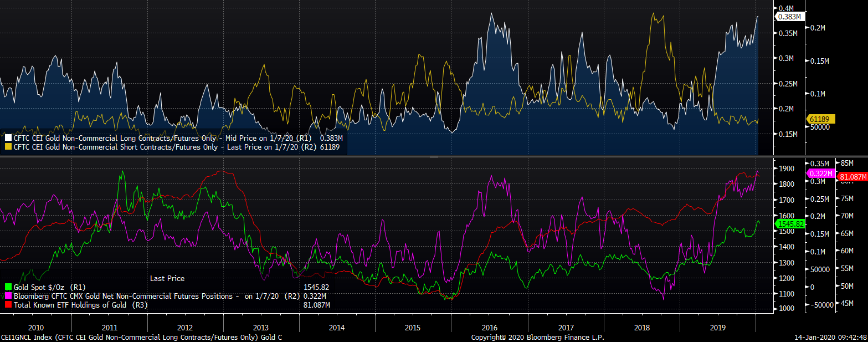868x342 pixels.
Task: Click the Copyright 2020 Bloomberg Finance L.P. text
Action: 537,337
